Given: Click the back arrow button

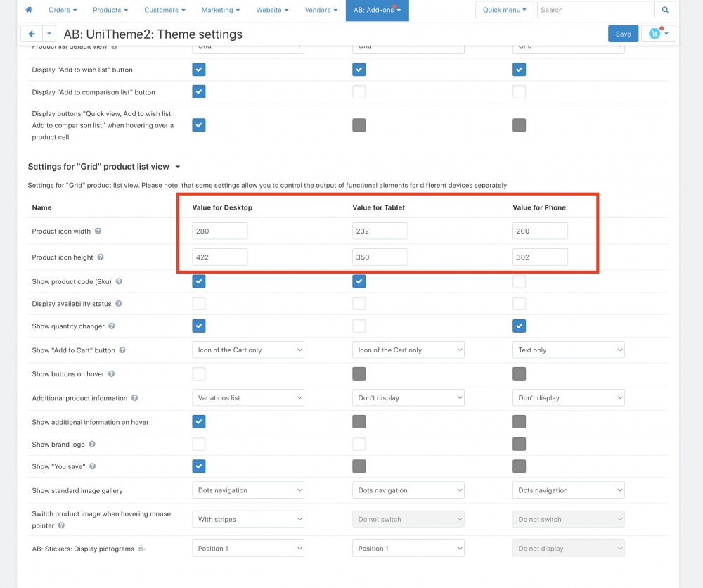Looking at the screenshot, I should [x=32, y=34].
